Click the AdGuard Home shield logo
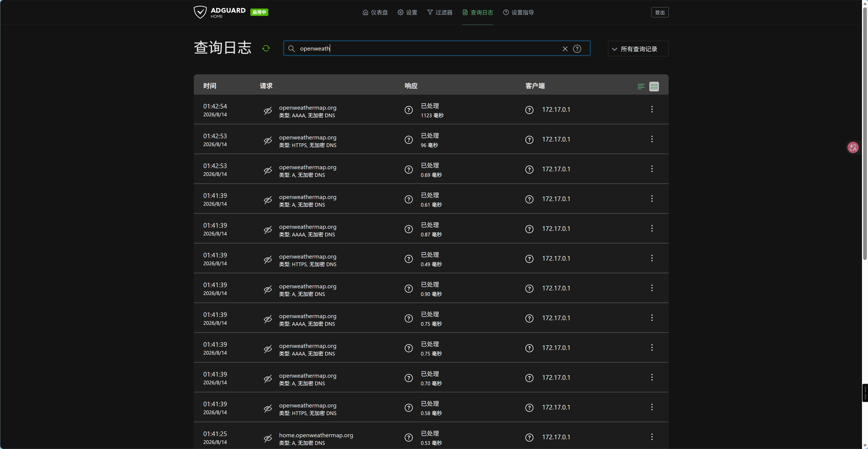 (200, 12)
